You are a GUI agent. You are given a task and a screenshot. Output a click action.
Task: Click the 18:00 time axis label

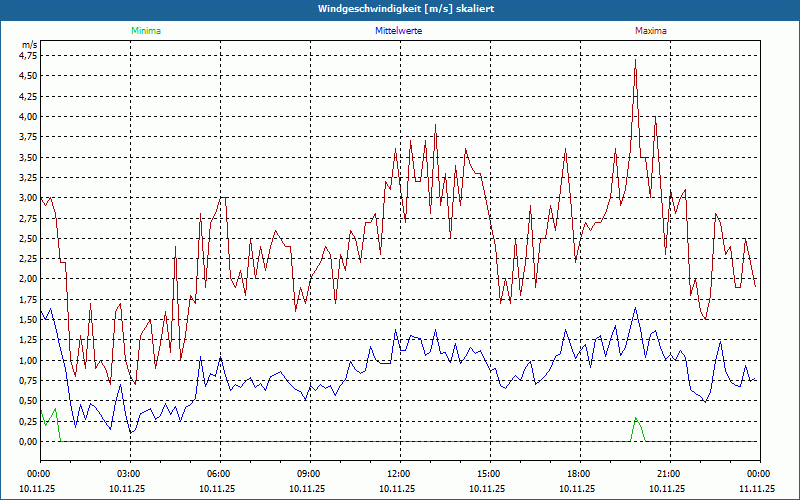click(578, 474)
